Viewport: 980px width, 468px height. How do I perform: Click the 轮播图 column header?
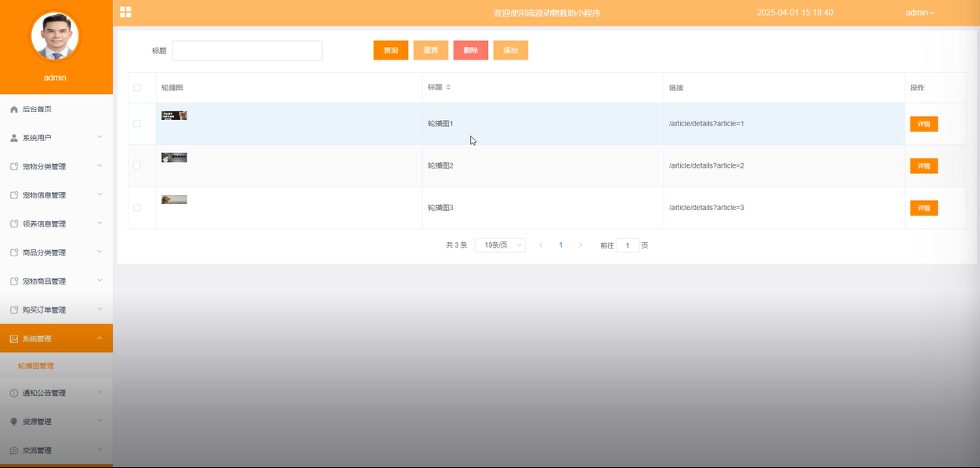click(x=172, y=88)
